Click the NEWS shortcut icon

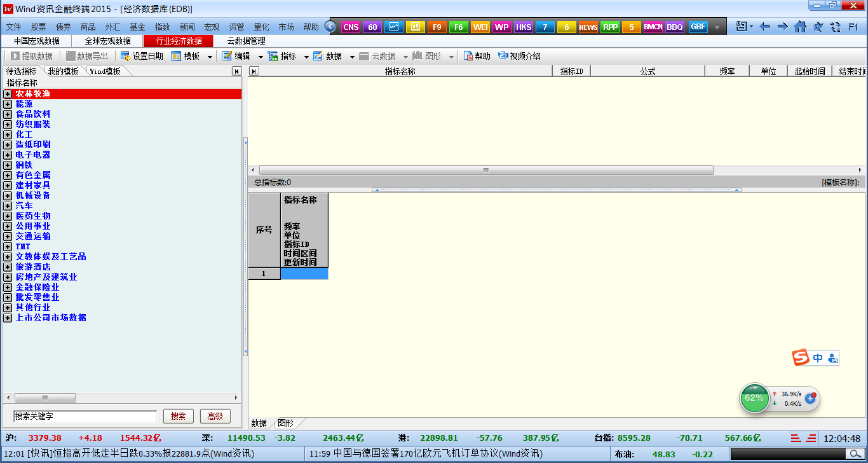(588, 27)
